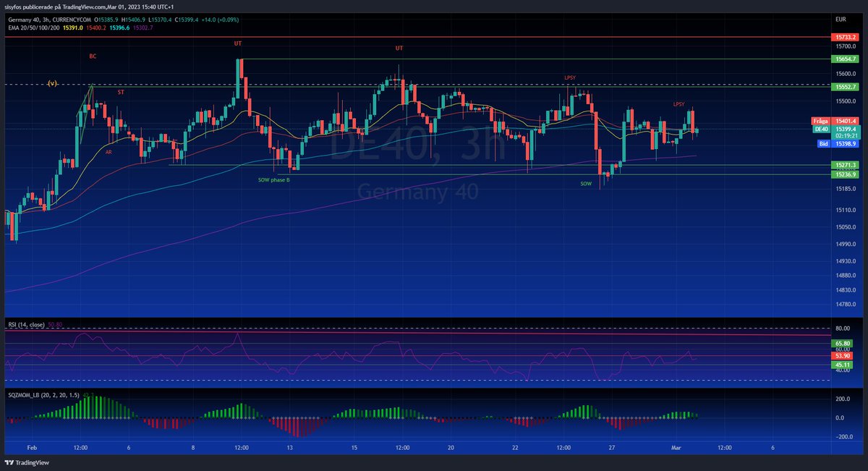This screenshot has width=868, height=471.
Task: Click the 14830.0 price scale value
Action: point(846,290)
